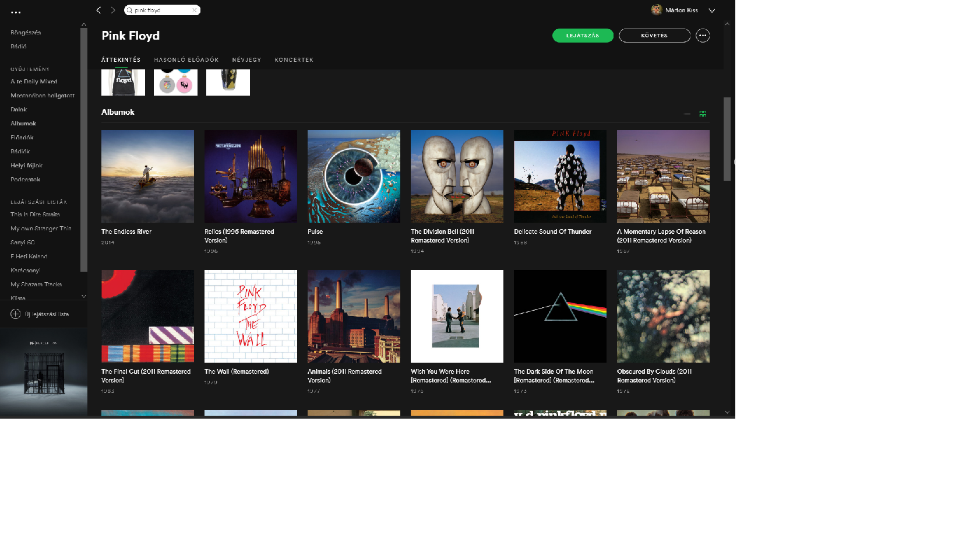Switch to the KONCERTEK tab
980x558 pixels.
(x=294, y=59)
